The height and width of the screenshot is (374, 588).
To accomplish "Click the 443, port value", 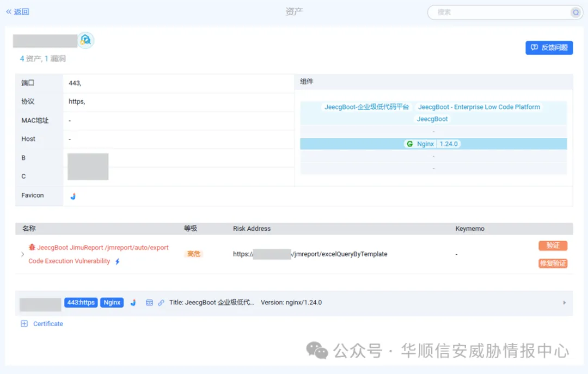I will click(x=75, y=83).
